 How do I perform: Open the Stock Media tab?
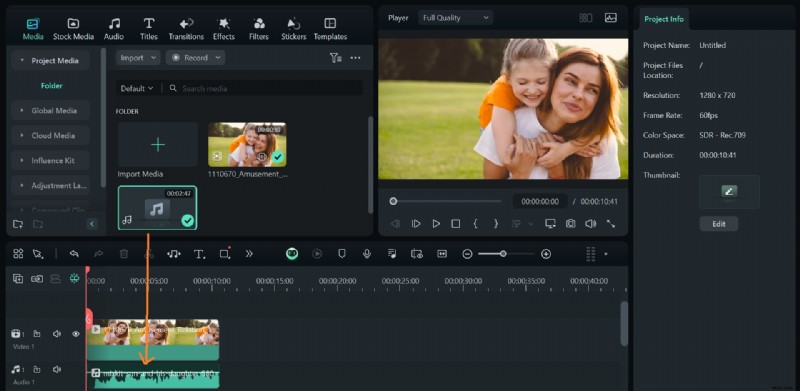(73, 29)
